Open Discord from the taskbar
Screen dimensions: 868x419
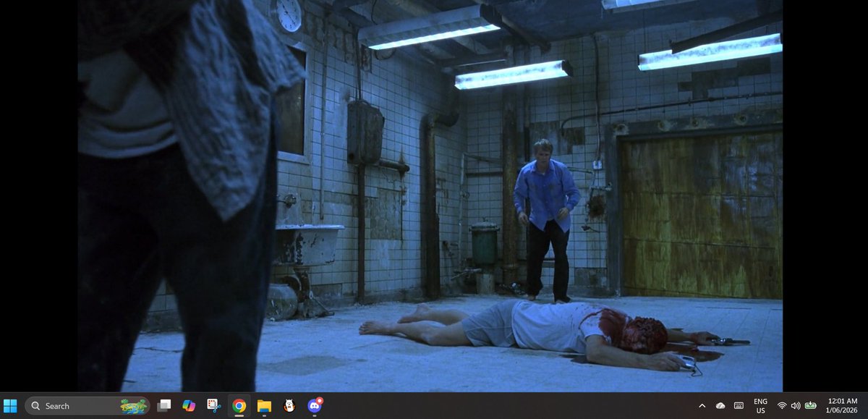pyautogui.click(x=315, y=406)
